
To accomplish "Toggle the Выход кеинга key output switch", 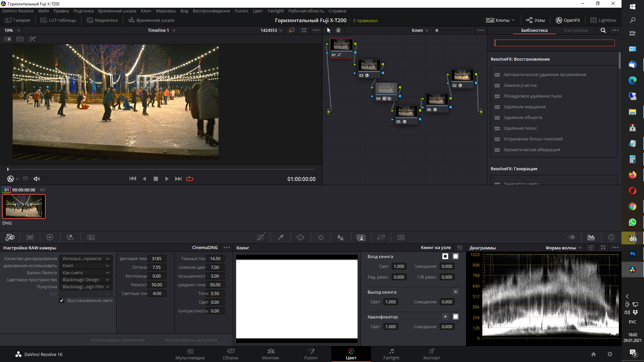I will click(455, 292).
